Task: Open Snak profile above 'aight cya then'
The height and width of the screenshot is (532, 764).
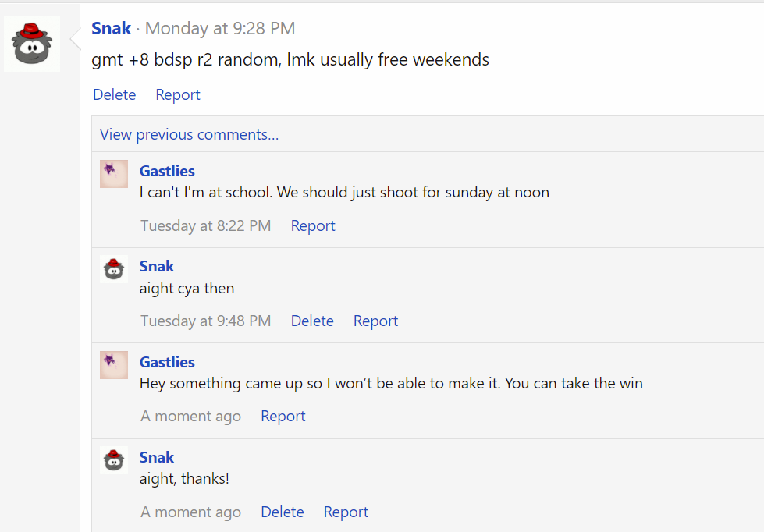Action: (x=156, y=266)
